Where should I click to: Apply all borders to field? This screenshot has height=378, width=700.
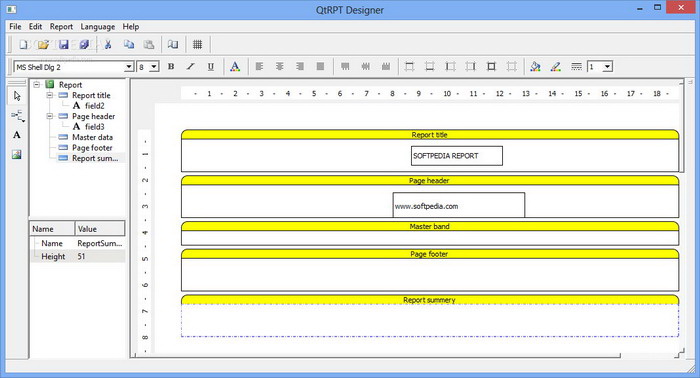pos(491,66)
